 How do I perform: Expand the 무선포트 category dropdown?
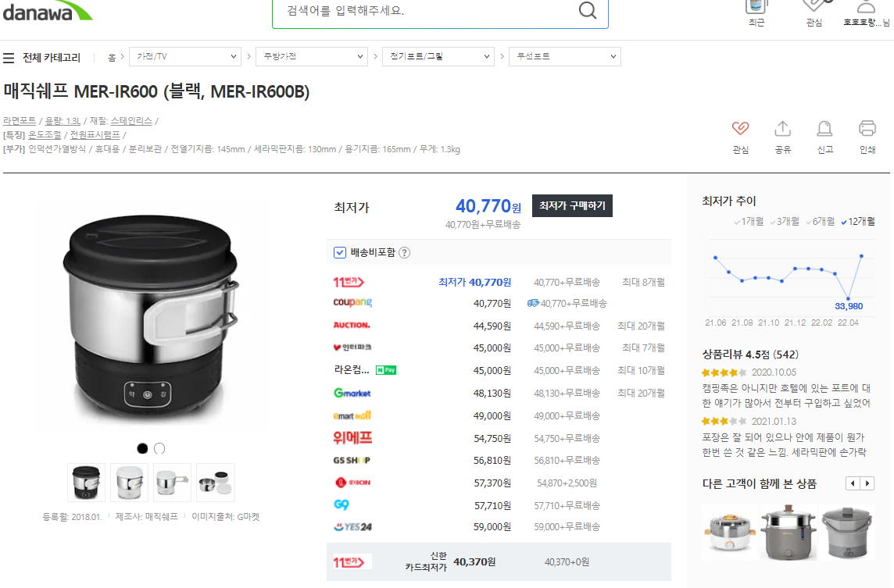tap(564, 56)
